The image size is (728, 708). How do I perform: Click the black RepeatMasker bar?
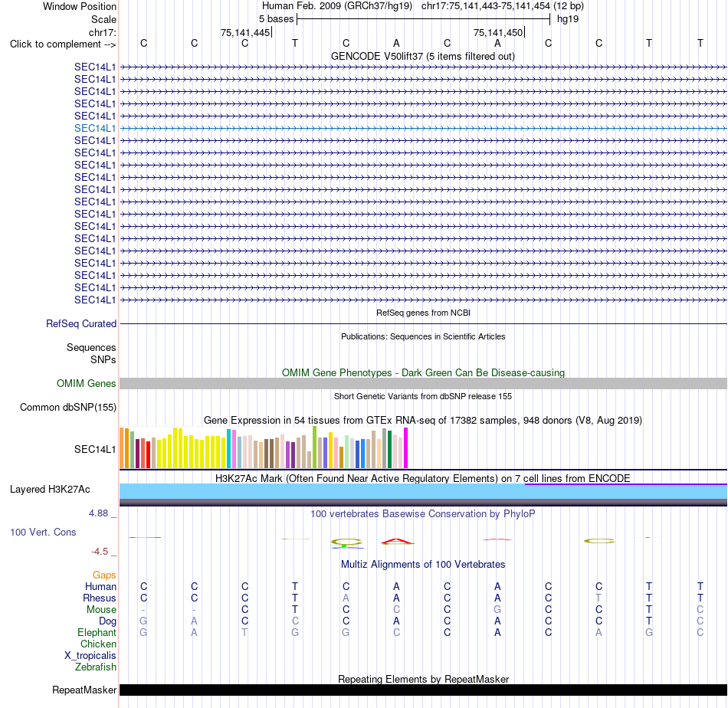[x=423, y=690]
